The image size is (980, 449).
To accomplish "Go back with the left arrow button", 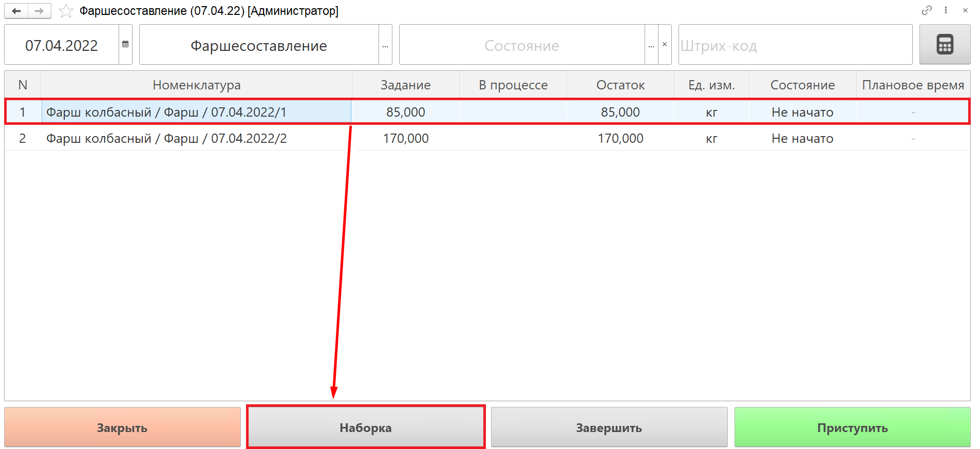I will [16, 11].
